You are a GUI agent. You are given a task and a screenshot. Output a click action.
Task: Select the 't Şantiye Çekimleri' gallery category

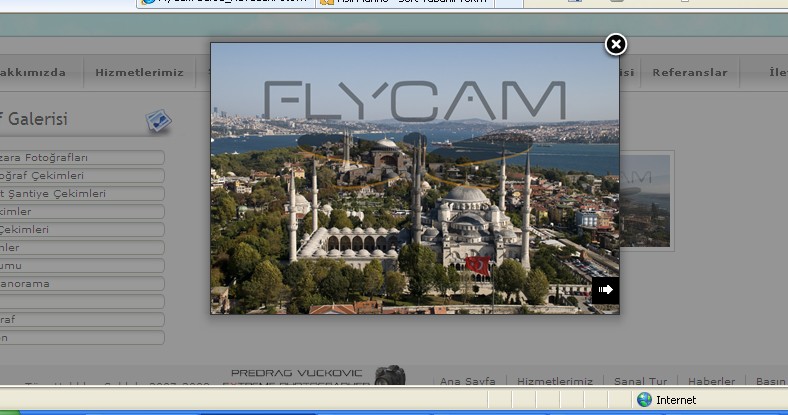[x=82, y=194]
